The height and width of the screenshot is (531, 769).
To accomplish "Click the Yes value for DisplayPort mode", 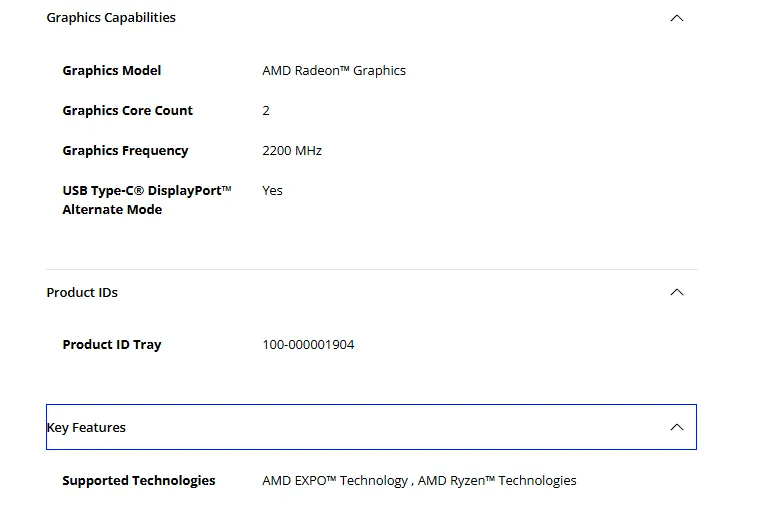I will 272,191.
